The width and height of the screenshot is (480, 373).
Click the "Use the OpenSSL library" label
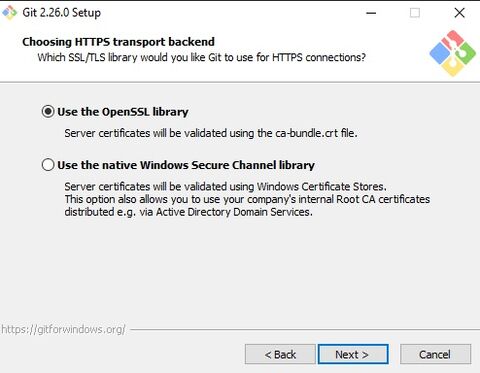pos(123,112)
